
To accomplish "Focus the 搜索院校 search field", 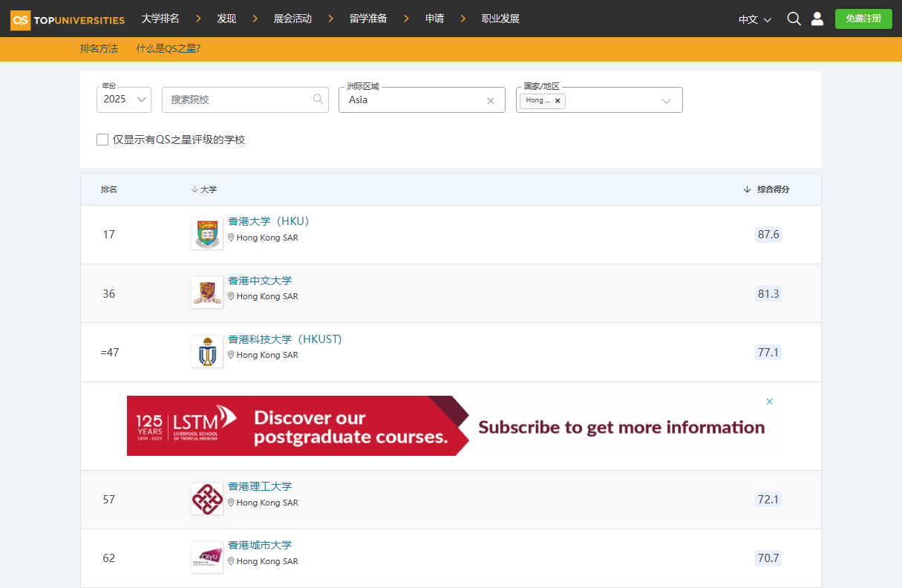I will coord(245,99).
